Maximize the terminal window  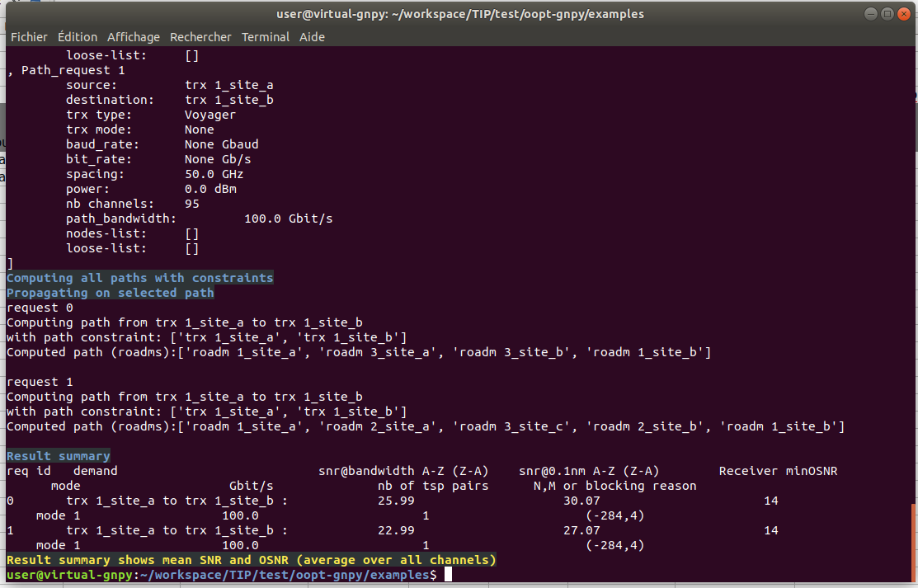(x=887, y=13)
